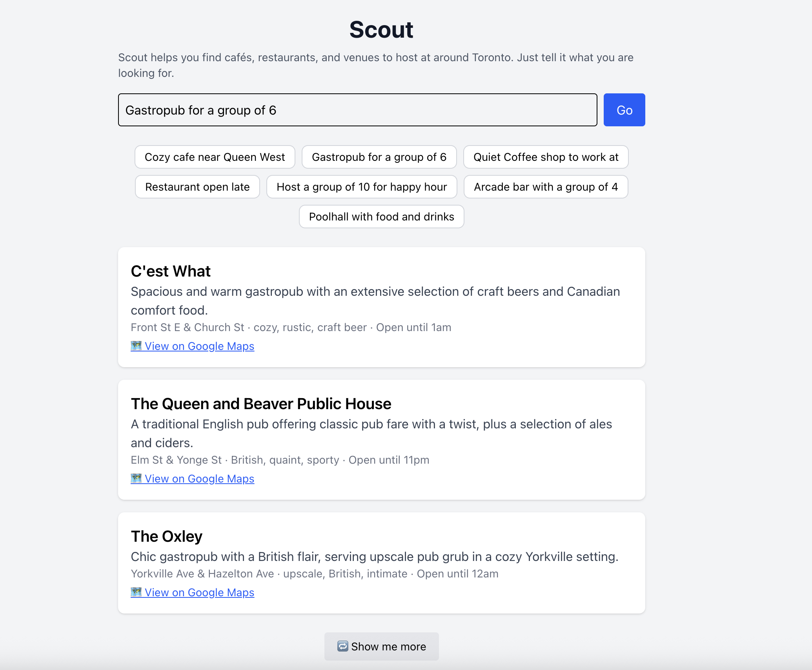Click the map icon next to Queen and Beaver link

click(x=136, y=479)
